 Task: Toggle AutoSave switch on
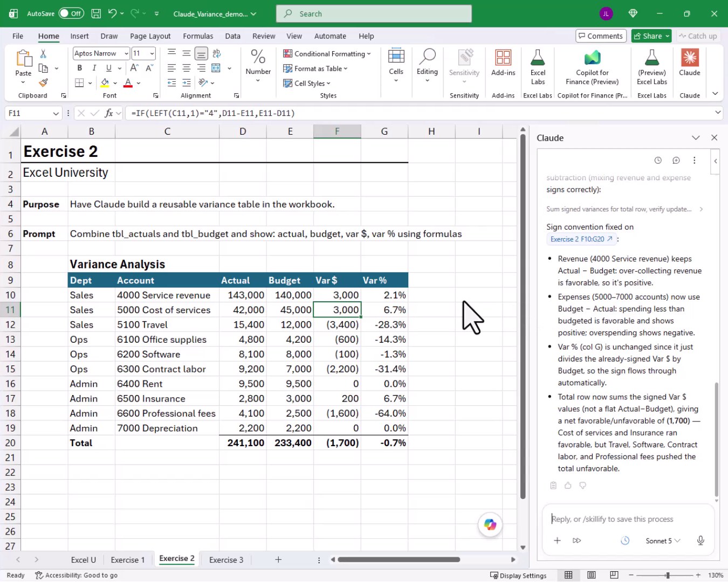pyautogui.click(x=71, y=13)
